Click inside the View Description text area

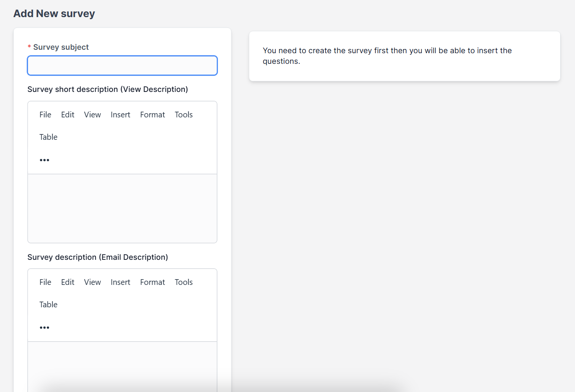point(122,209)
